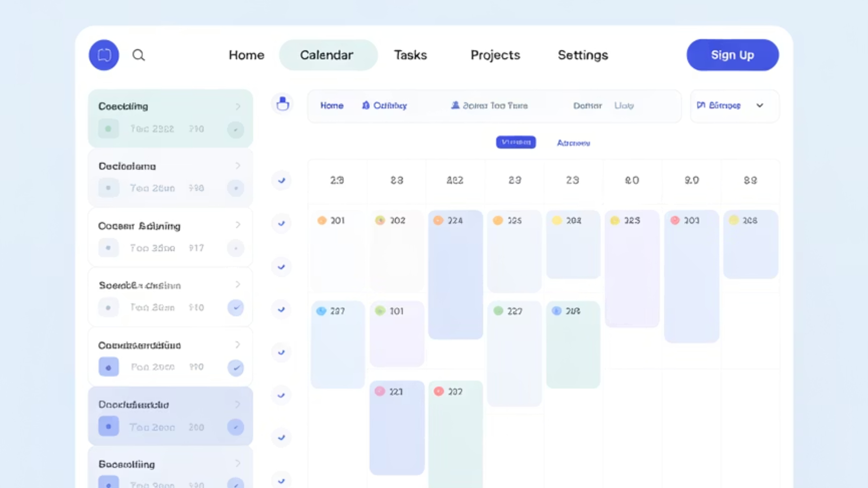Click the bell icon in the secondary toolbar
Viewport: 868px width, 488px height.
click(x=366, y=105)
